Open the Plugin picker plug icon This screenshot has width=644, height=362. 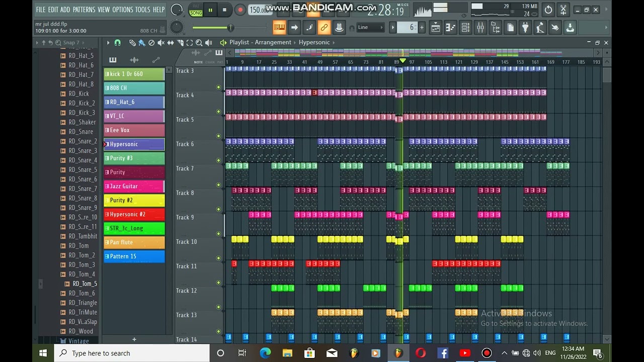point(525,28)
